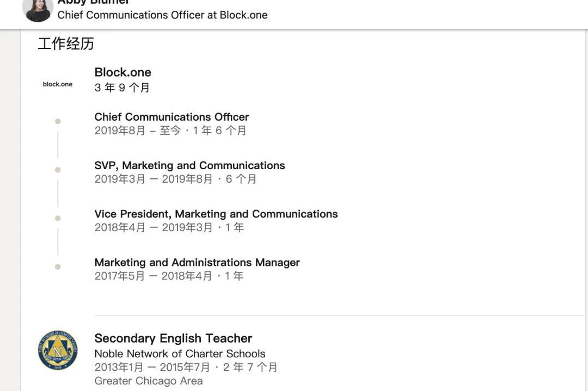Click the 3 年 9 个月 tenure text
This screenshot has width=588, height=391.
tap(122, 88)
